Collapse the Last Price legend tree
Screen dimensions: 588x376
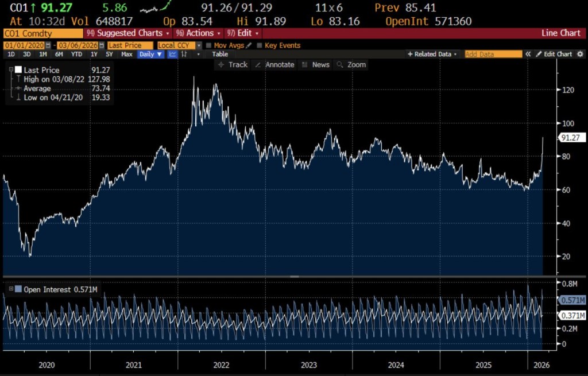11,70
